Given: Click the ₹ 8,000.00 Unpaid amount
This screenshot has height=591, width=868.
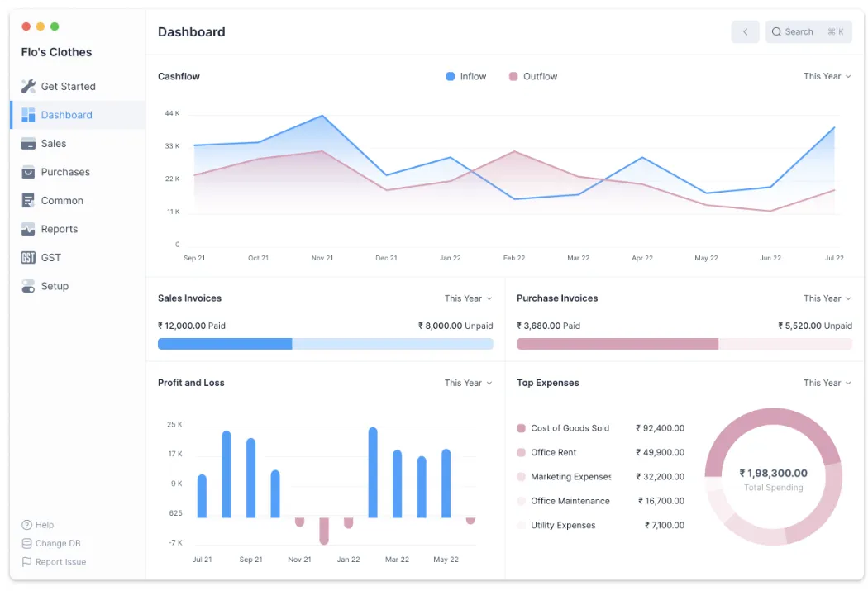Looking at the screenshot, I should tap(455, 326).
